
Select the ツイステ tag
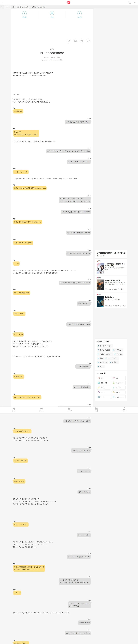tap(118, 354)
